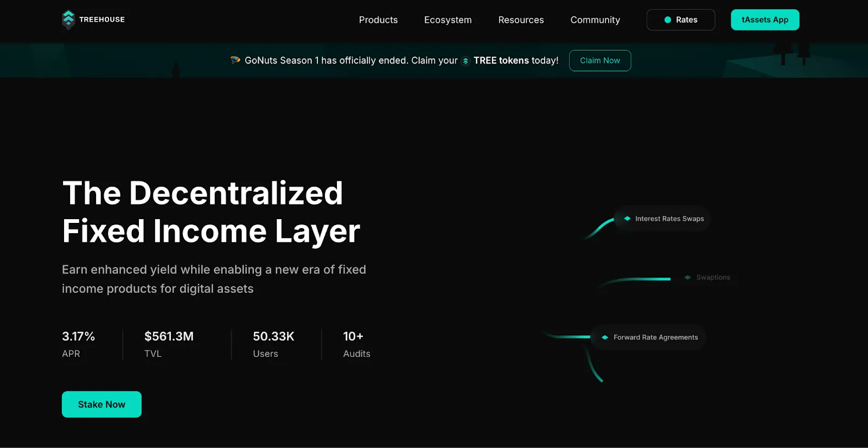Click the TREEHOUSE brand name text
Screen dimensions: 868x448
pos(102,20)
